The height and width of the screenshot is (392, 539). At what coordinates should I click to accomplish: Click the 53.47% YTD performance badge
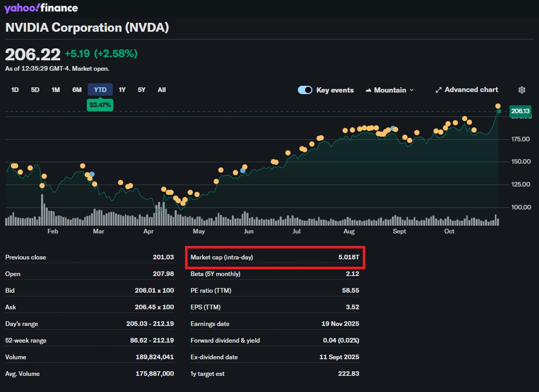100,104
